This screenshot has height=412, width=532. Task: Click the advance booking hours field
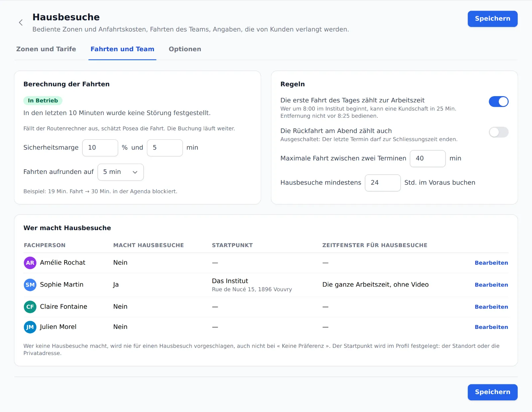pos(383,183)
